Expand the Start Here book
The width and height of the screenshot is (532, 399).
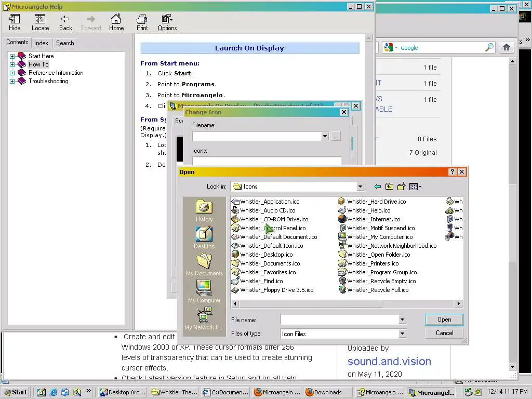pyautogui.click(x=12, y=56)
